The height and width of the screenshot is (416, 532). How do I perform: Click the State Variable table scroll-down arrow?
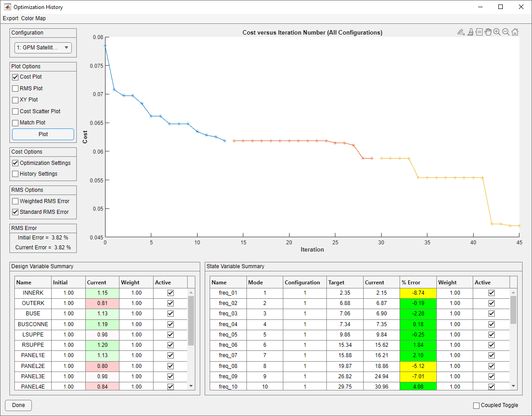point(513,386)
